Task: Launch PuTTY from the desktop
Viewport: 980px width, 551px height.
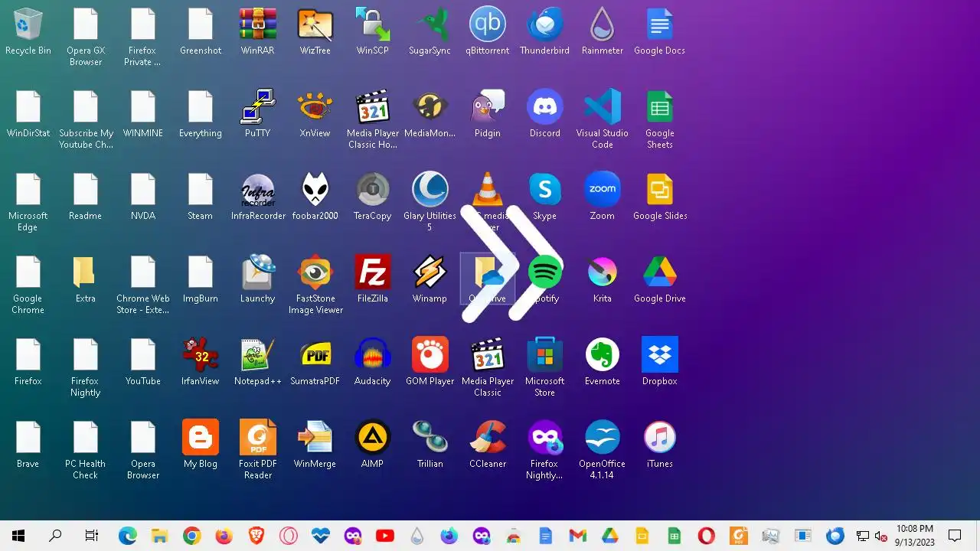Action: 257,114
